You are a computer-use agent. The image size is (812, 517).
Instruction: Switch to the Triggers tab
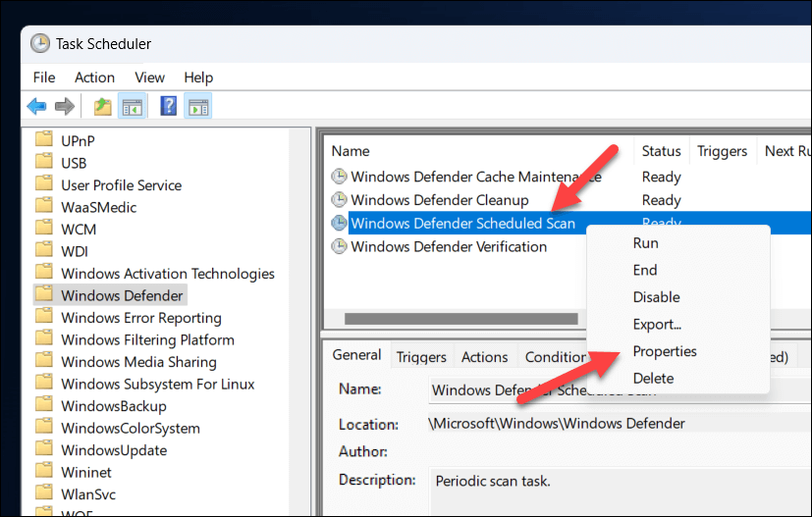coord(421,357)
